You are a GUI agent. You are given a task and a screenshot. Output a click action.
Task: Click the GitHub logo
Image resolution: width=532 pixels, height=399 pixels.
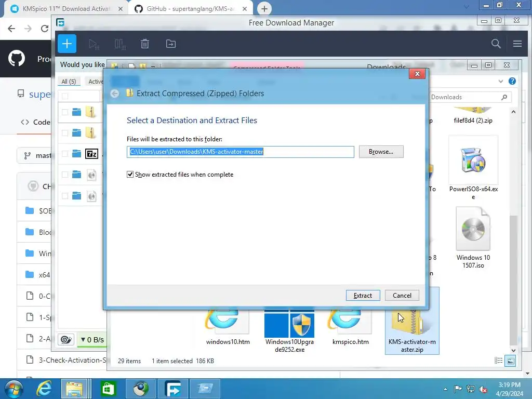(x=17, y=58)
